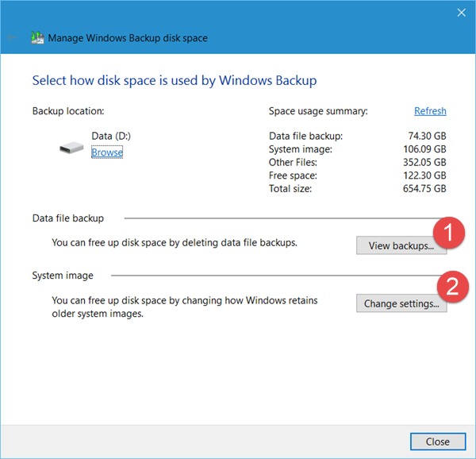The width and height of the screenshot is (476, 459).
Task: Click the window title 'Manage Windows Backup disk space'
Action: [129, 37]
